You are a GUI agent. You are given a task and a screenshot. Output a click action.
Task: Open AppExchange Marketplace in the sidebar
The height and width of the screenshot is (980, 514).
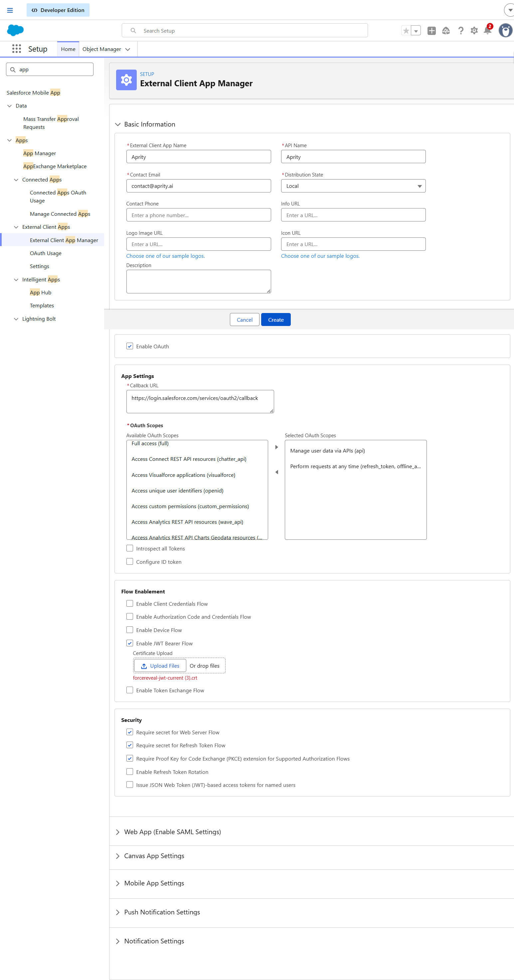55,166
